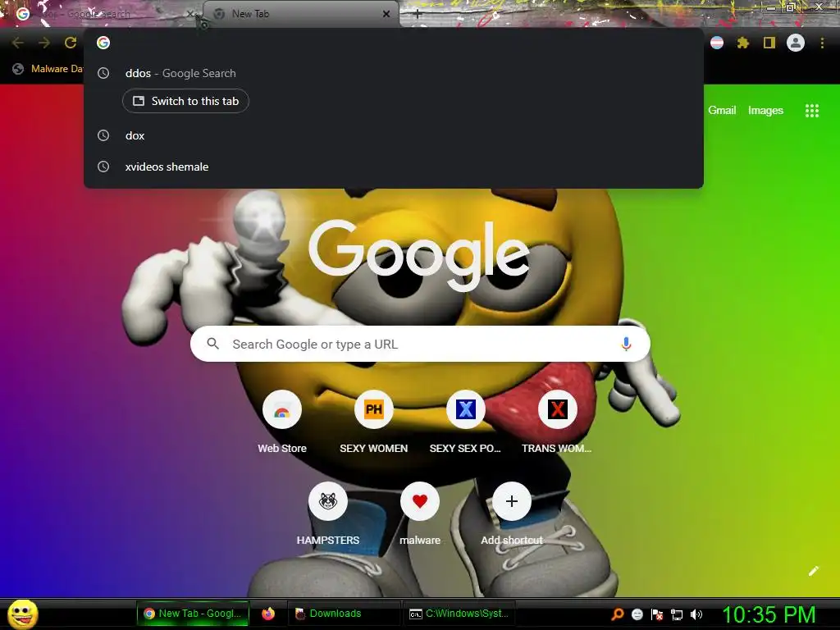The image size is (840, 630).
Task: Click the 10:35 PM clock
Action: click(769, 614)
